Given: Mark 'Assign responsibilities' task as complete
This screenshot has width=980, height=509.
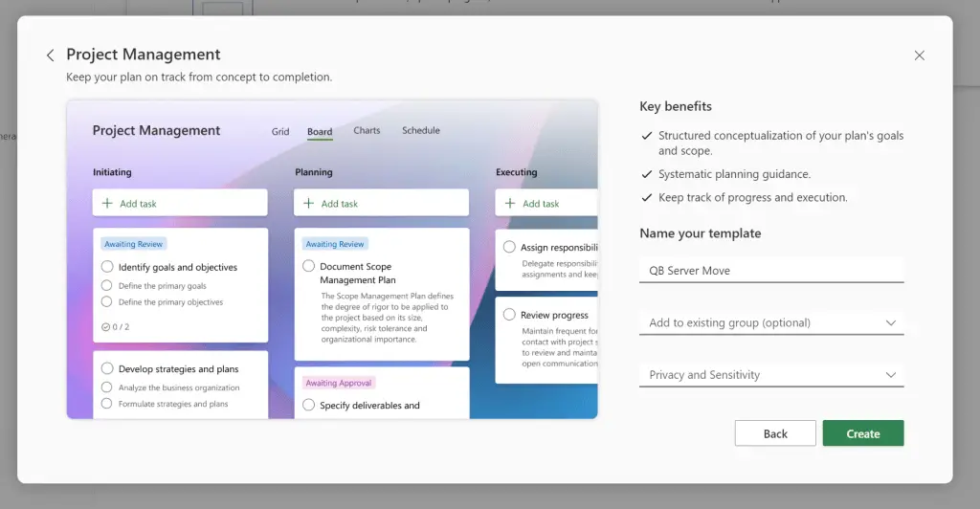Looking at the screenshot, I should [509, 247].
